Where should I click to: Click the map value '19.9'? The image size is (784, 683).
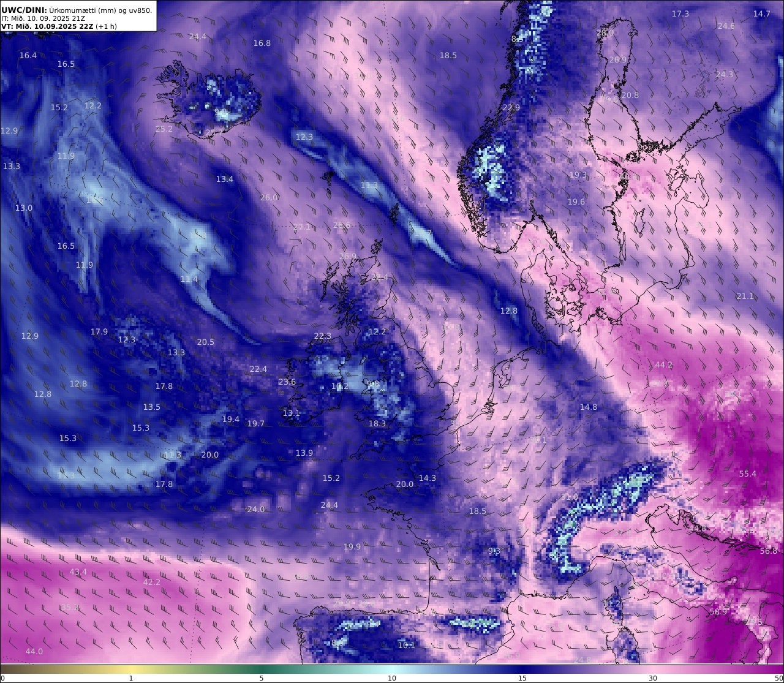(x=352, y=547)
